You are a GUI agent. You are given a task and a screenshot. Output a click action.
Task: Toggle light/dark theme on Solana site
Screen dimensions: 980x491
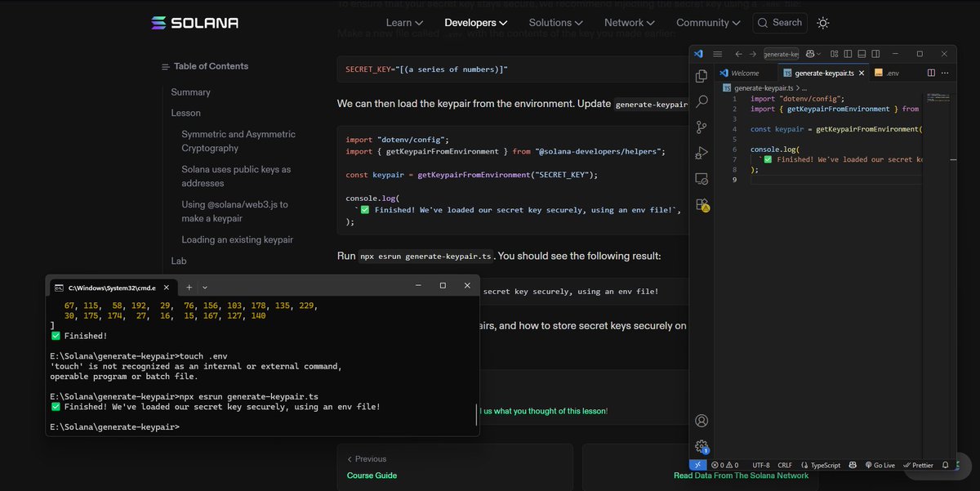coord(823,23)
